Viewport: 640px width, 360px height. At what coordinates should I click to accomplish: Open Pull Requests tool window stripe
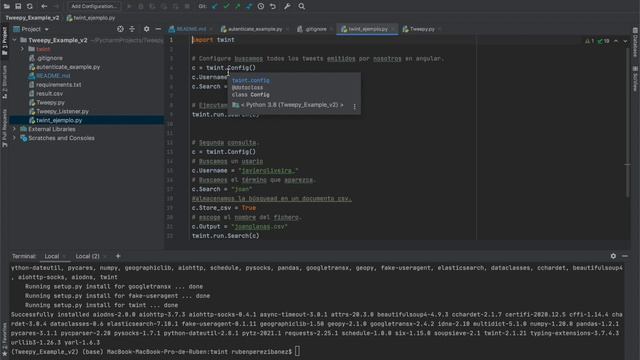click(x=4, y=128)
